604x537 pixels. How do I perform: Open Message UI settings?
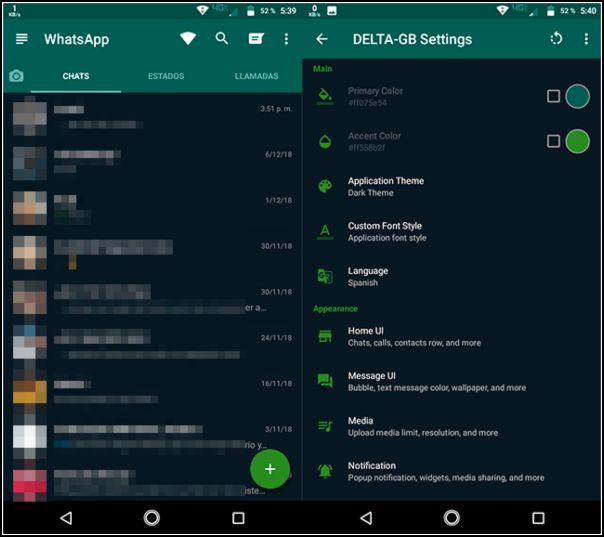click(x=451, y=381)
